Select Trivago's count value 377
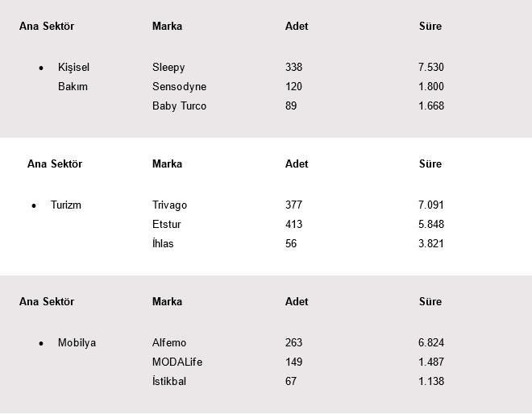 pos(293,205)
